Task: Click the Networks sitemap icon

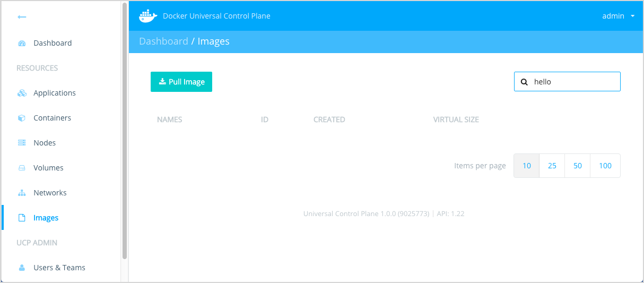Action: coord(22,193)
